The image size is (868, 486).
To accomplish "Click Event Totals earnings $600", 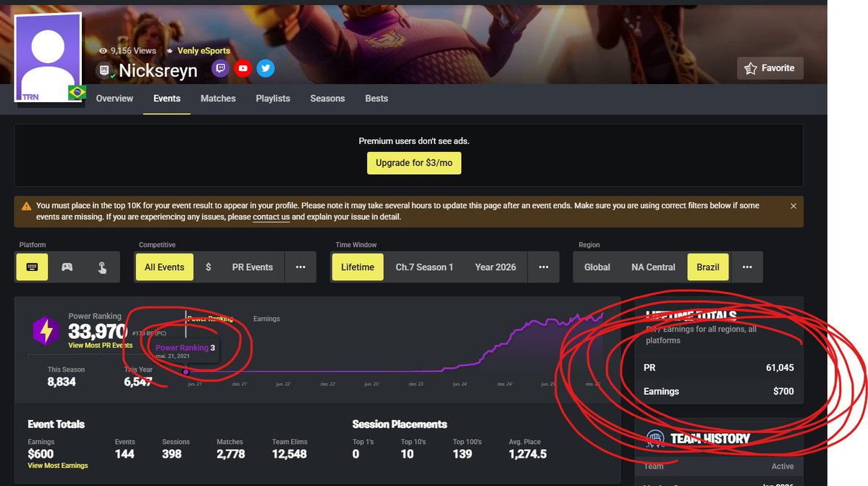I will (41, 454).
